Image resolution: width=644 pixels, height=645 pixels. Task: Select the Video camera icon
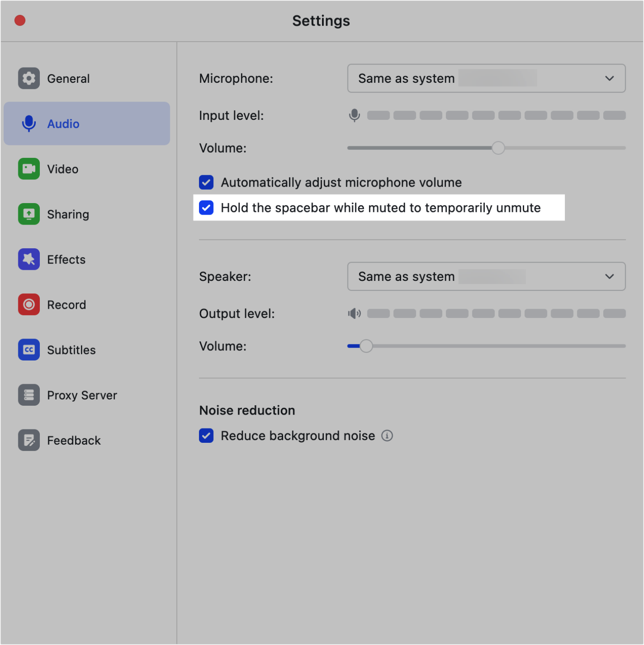tap(29, 169)
